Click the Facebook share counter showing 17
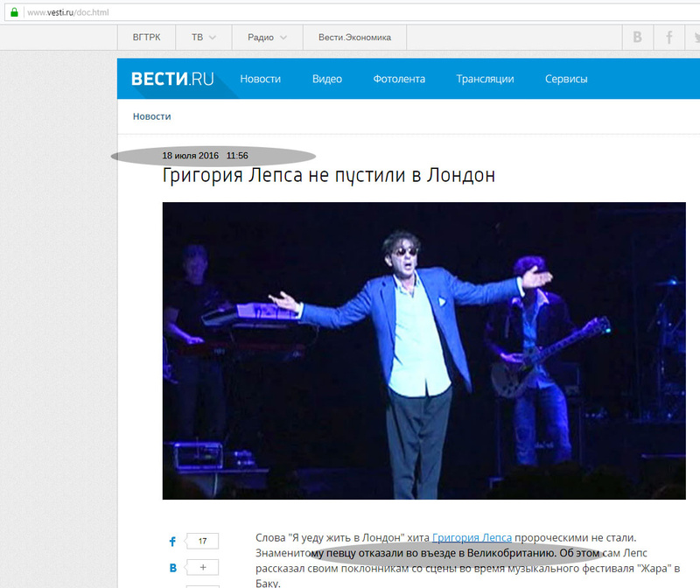 [x=203, y=542]
